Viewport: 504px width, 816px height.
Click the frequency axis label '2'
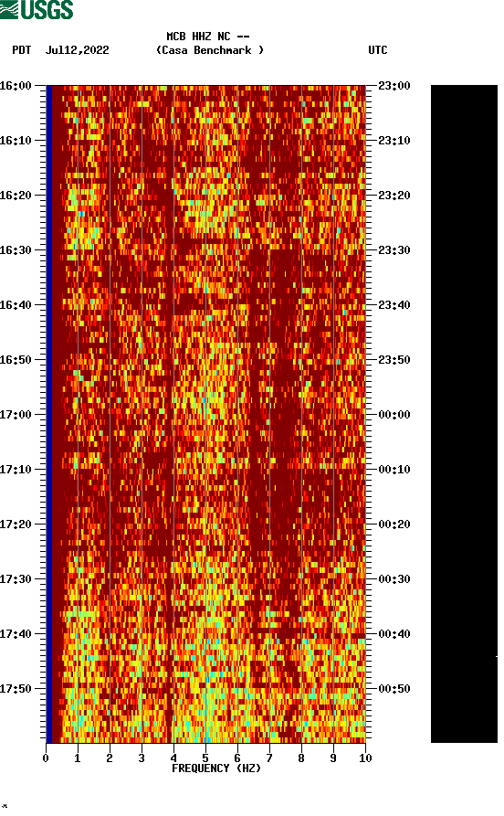click(110, 758)
